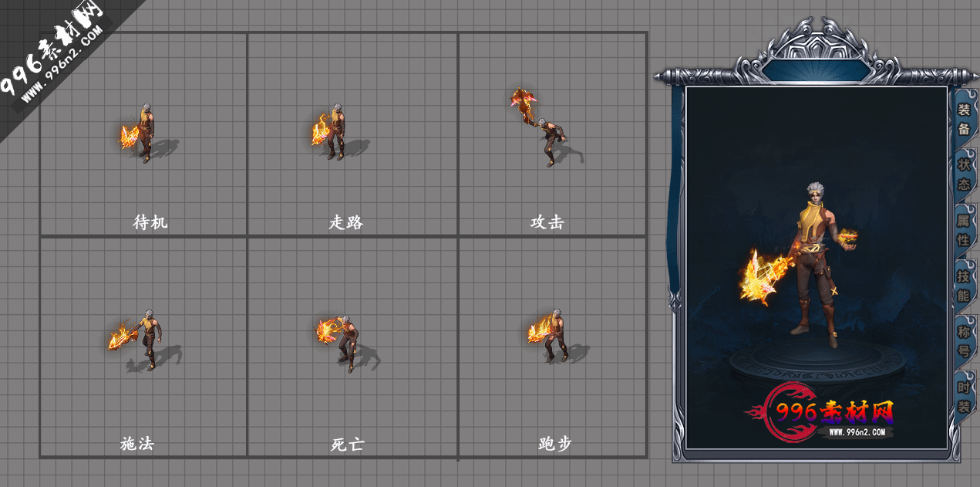Click the 死亡 label text

coord(347,444)
